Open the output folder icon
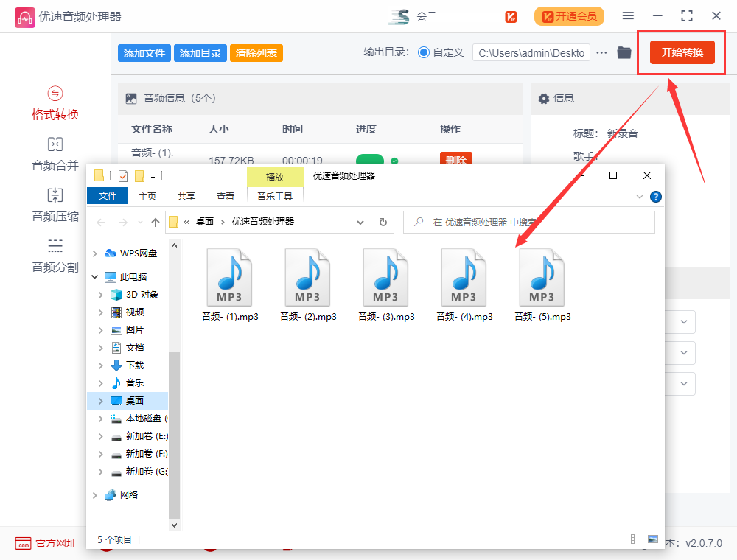 coord(624,52)
